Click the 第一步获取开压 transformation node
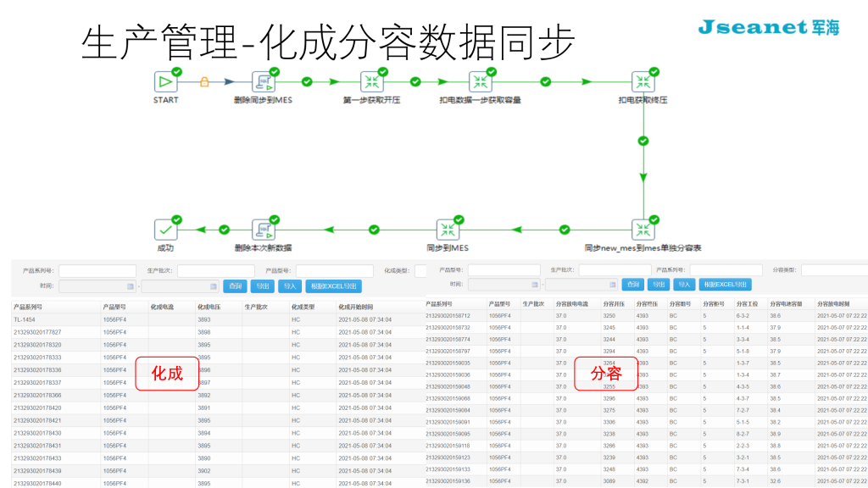 pyautogui.click(x=371, y=82)
